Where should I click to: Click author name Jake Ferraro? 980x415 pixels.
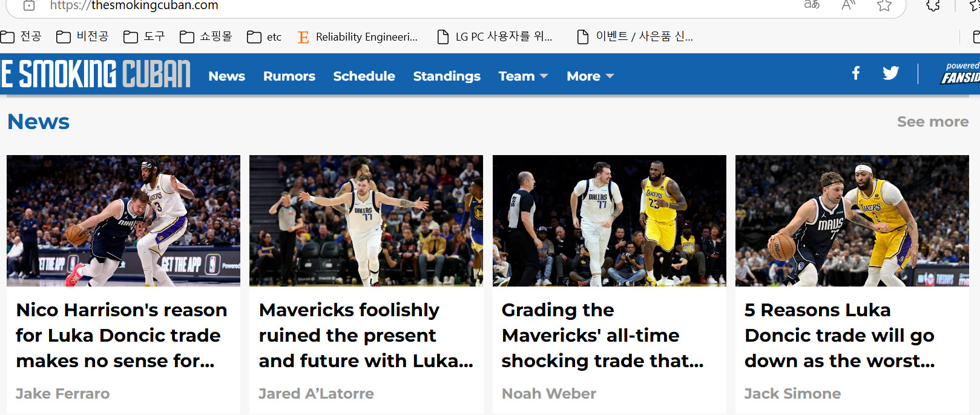point(63,394)
